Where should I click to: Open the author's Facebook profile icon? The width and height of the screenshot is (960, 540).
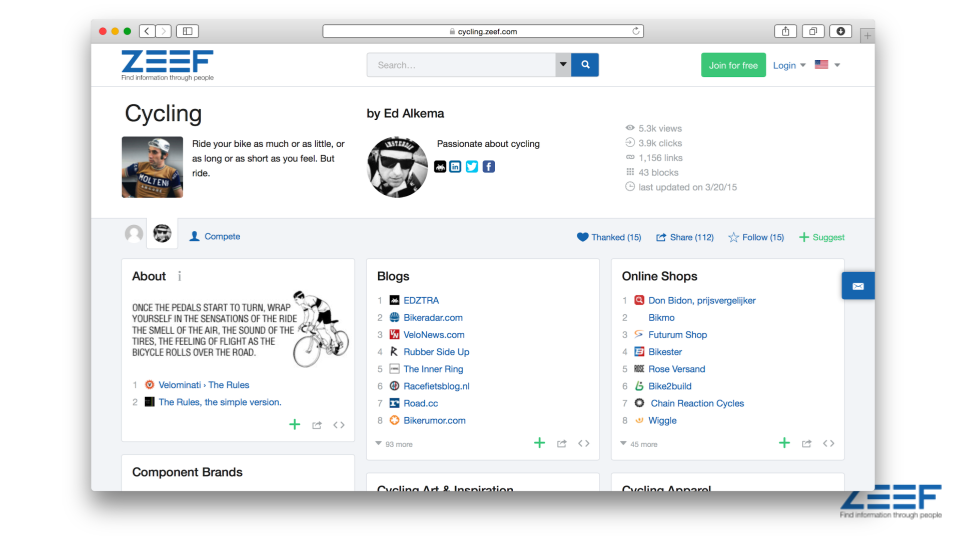(x=489, y=166)
